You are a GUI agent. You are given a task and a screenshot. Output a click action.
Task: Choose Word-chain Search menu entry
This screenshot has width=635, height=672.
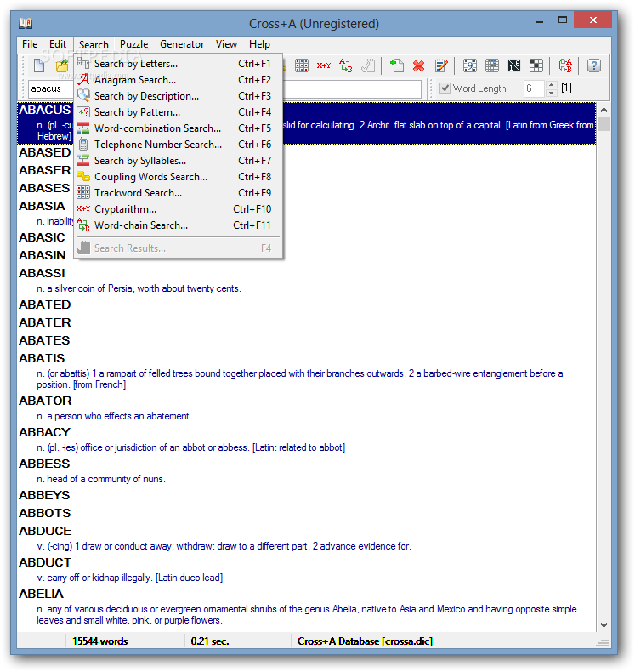point(179,225)
